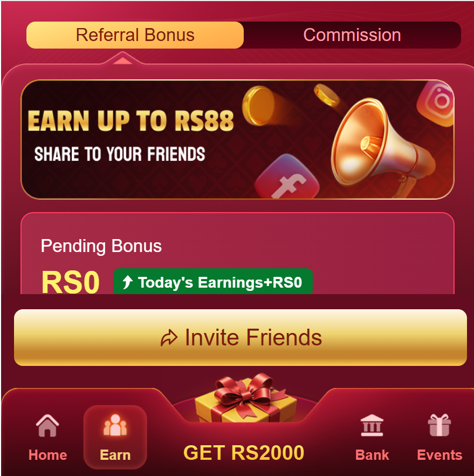Click the red-ribbon gift box icon

coord(245,398)
